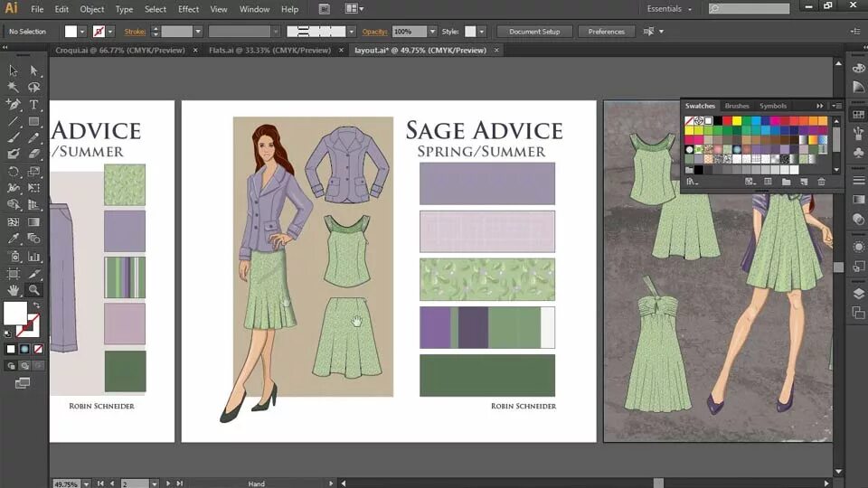Click the Document Setup button

534,32
